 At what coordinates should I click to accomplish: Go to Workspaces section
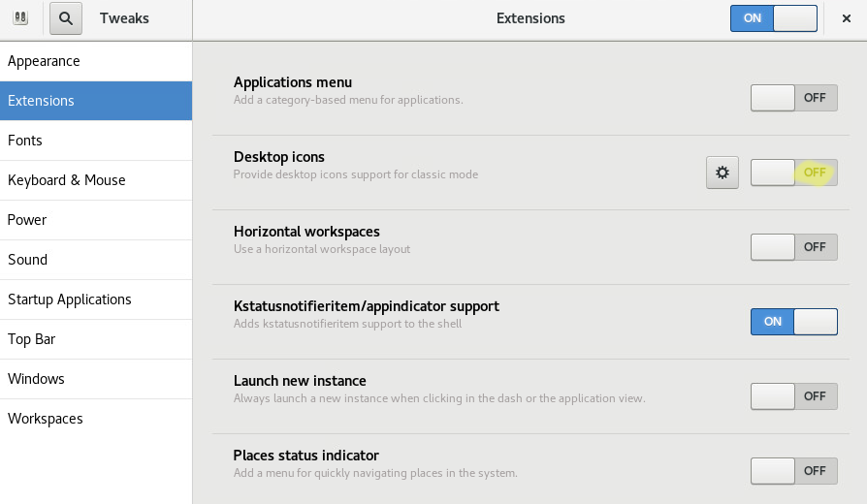(x=96, y=419)
